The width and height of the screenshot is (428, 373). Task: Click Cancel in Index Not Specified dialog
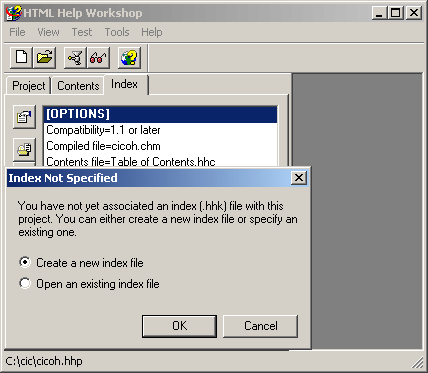coord(261,326)
